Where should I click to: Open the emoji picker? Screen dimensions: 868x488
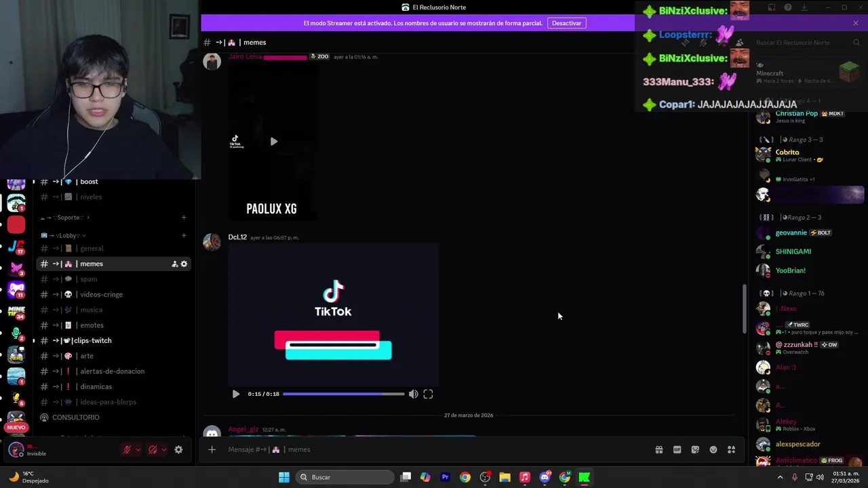[713, 449]
